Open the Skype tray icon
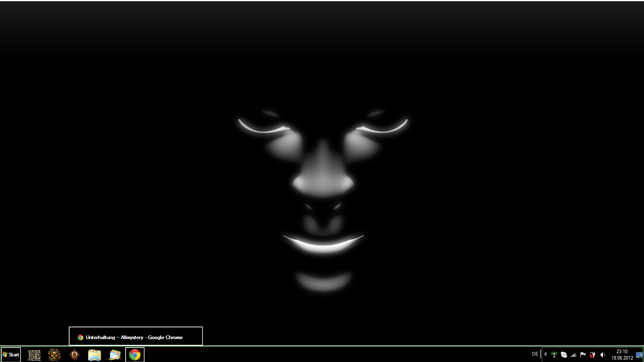Screen dimensions: 644x362 click(564, 355)
